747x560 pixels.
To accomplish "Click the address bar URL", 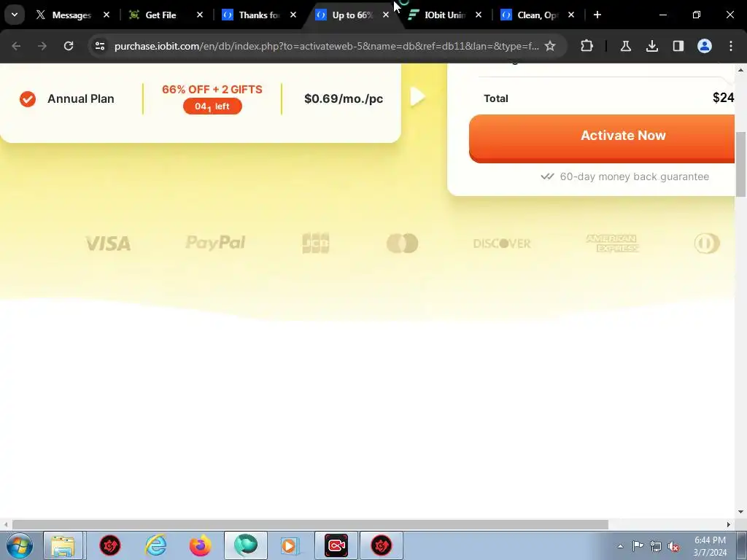I will [326, 46].
